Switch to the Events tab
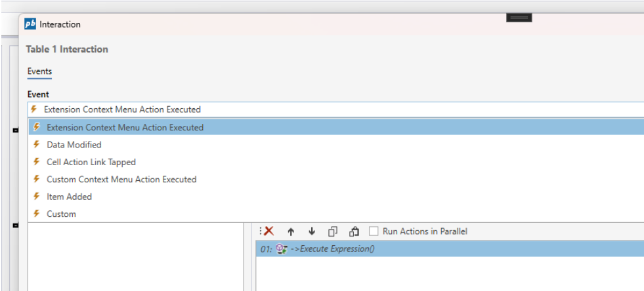Viewport: 644px width, 291px height. [x=39, y=71]
